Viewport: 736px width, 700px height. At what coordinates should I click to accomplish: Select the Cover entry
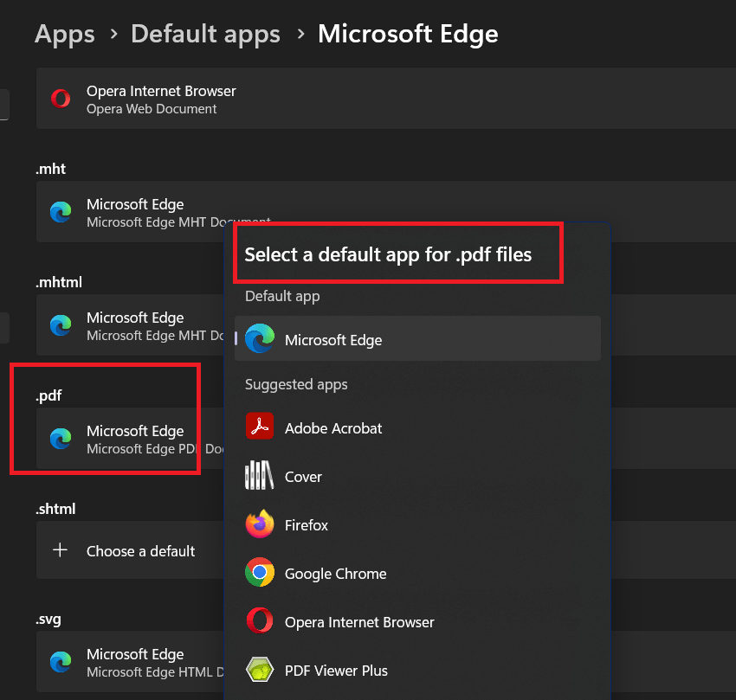pyautogui.click(x=417, y=476)
